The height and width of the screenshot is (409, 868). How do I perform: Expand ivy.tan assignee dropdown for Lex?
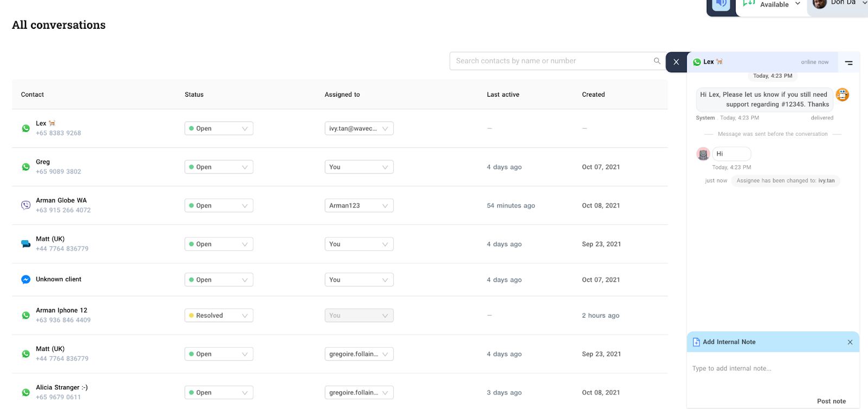(359, 129)
